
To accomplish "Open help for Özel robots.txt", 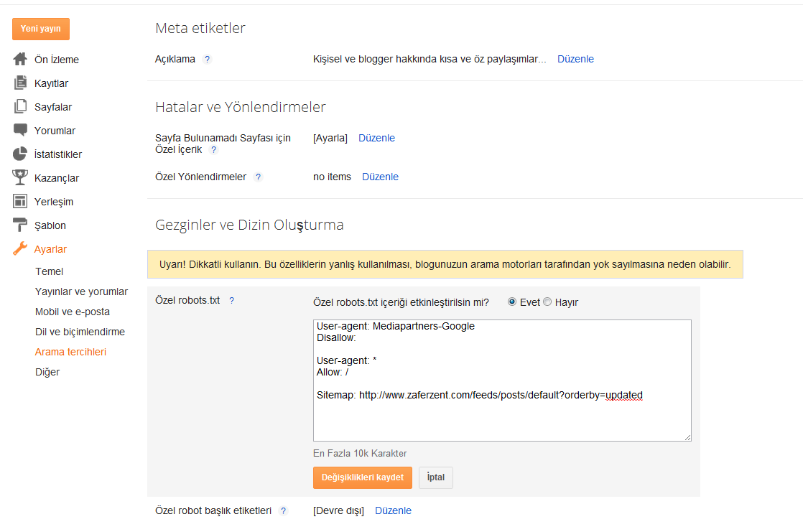I will (231, 301).
